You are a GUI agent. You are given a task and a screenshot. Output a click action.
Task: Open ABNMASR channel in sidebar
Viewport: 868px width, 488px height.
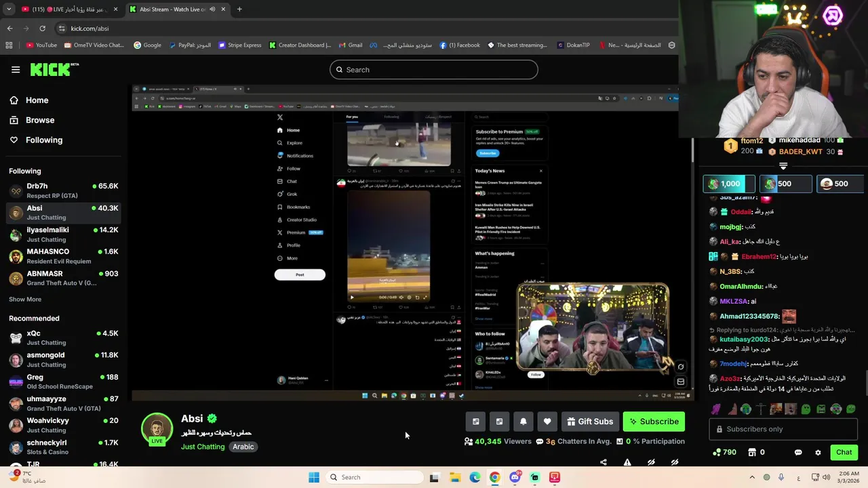(x=64, y=279)
